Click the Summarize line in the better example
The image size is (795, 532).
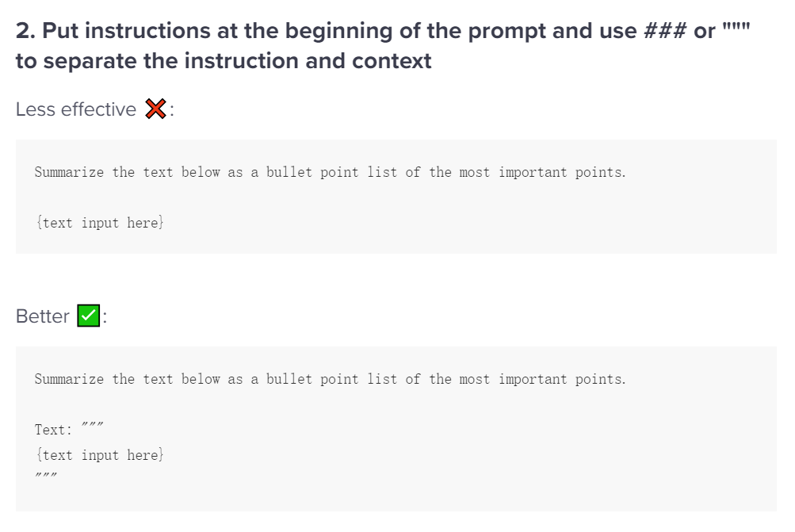tap(330, 379)
